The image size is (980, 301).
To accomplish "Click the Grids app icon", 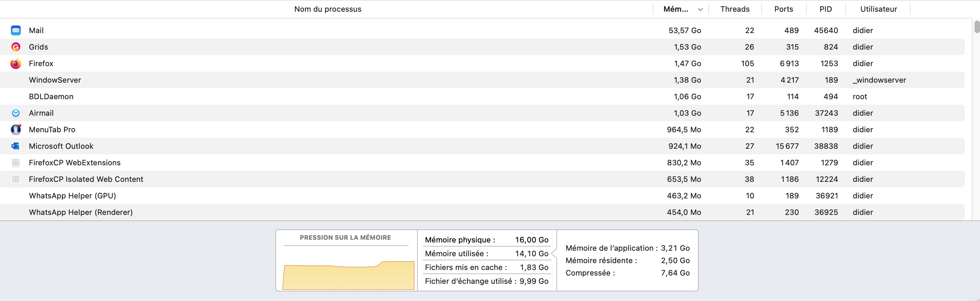I will pos(15,47).
